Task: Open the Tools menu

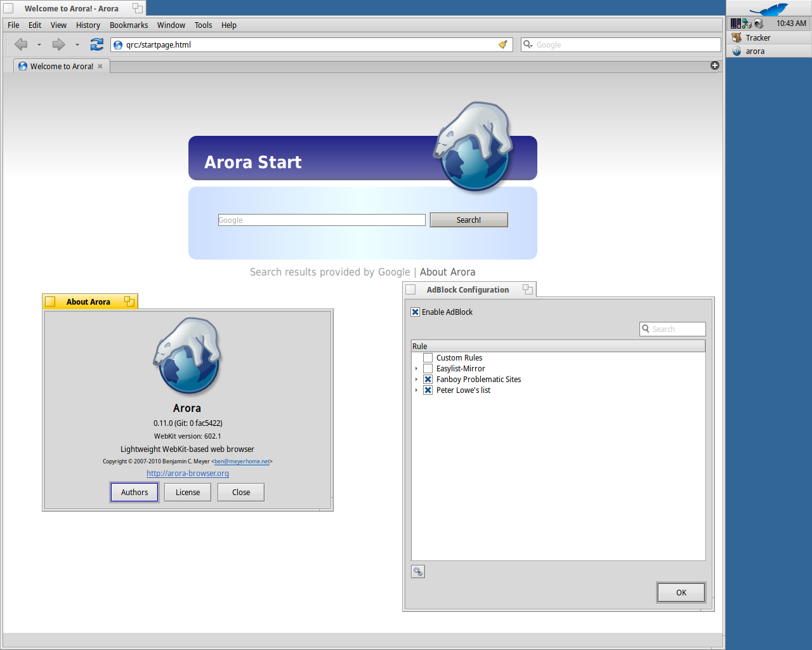Action: [203, 25]
